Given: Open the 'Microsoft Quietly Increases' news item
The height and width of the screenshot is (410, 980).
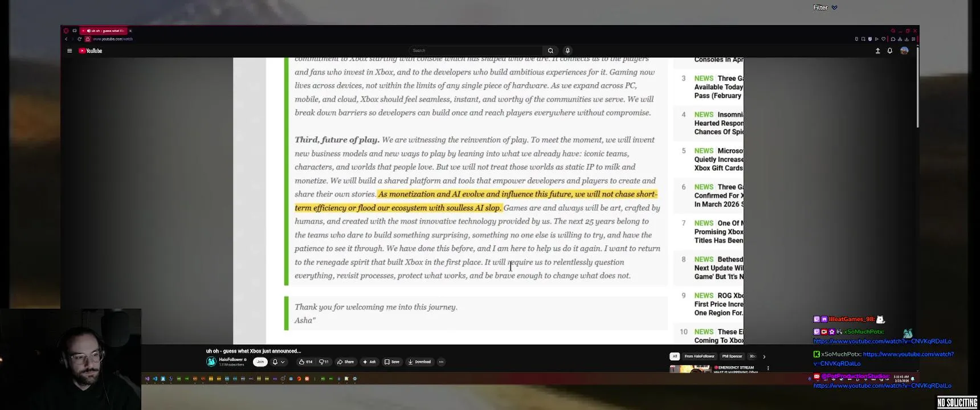Looking at the screenshot, I should pyautogui.click(x=718, y=159).
